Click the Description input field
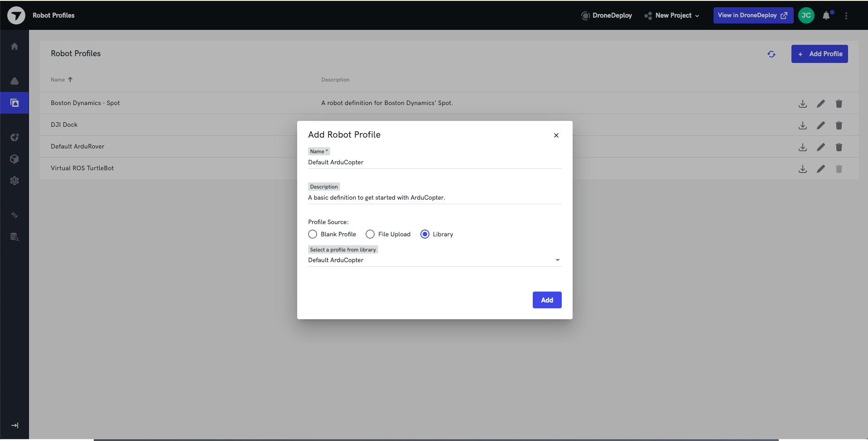This screenshot has width=868, height=441. pyautogui.click(x=434, y=197)
